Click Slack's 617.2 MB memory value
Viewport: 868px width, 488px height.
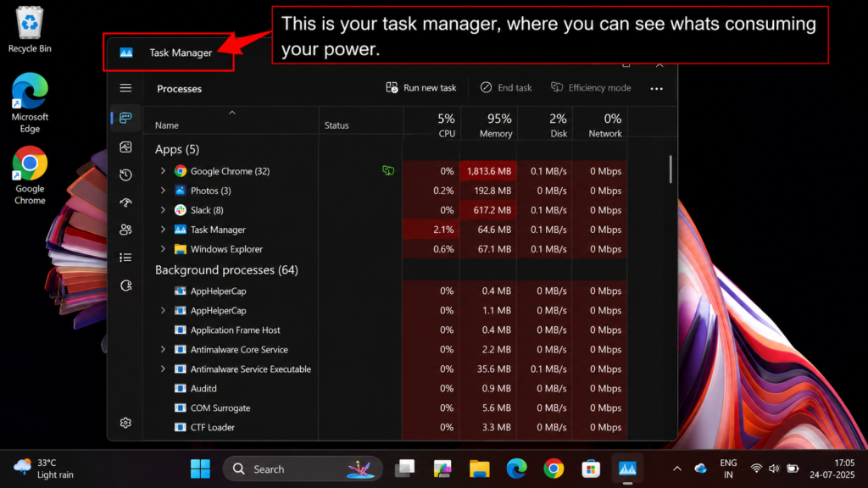coord(492,210)
